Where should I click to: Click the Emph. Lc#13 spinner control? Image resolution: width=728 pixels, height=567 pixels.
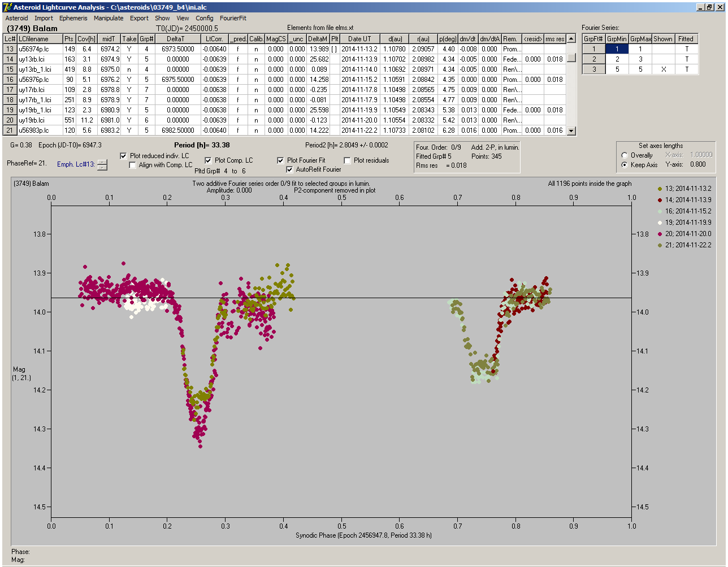click(102, 165)
